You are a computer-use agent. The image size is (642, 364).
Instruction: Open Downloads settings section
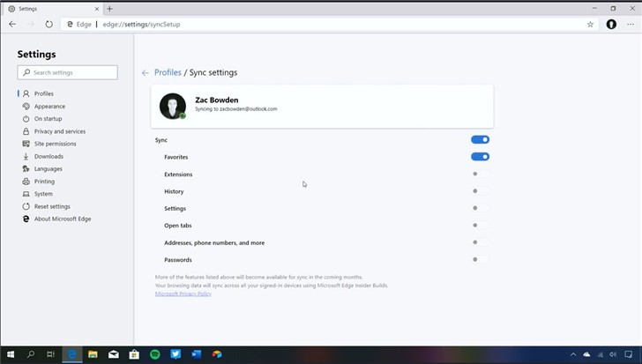[x=43, y=156]
